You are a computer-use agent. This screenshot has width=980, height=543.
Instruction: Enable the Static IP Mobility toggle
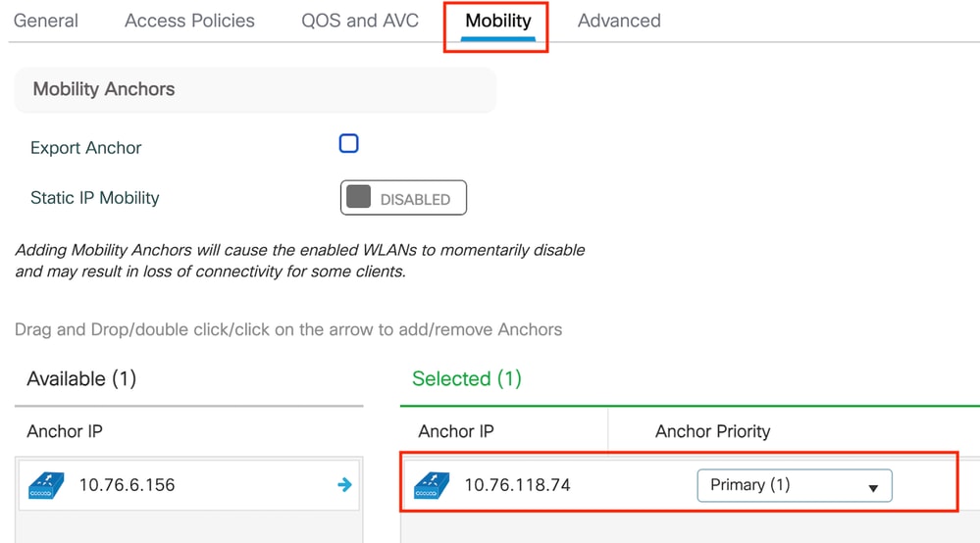click(x=403, y=198)
